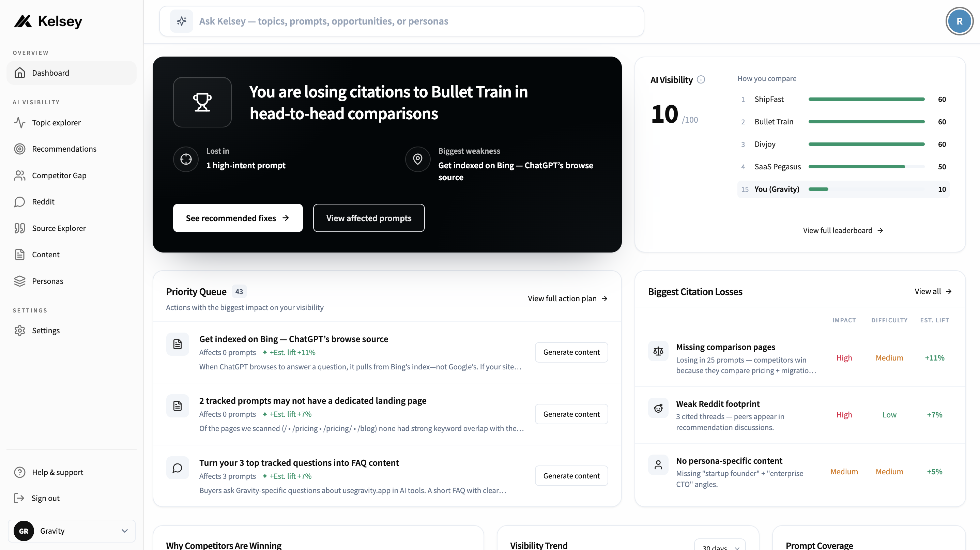Click the Competitor Gap people icon
The height and width of the screenshot is (550, 980).
click(20, 175)
